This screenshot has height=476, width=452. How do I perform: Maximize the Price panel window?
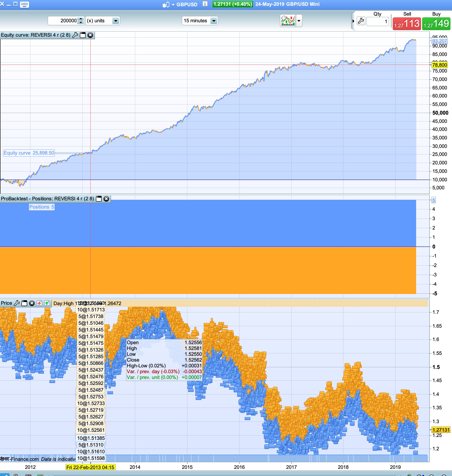[x=24, y=303]
